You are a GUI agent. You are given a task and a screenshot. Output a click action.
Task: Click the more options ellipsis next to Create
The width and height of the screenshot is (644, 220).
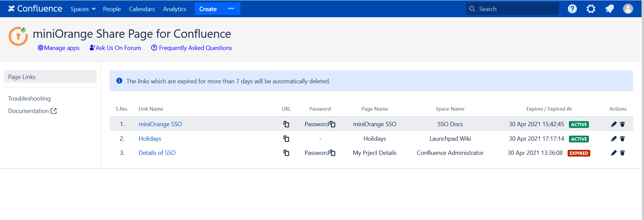(231, 9)
